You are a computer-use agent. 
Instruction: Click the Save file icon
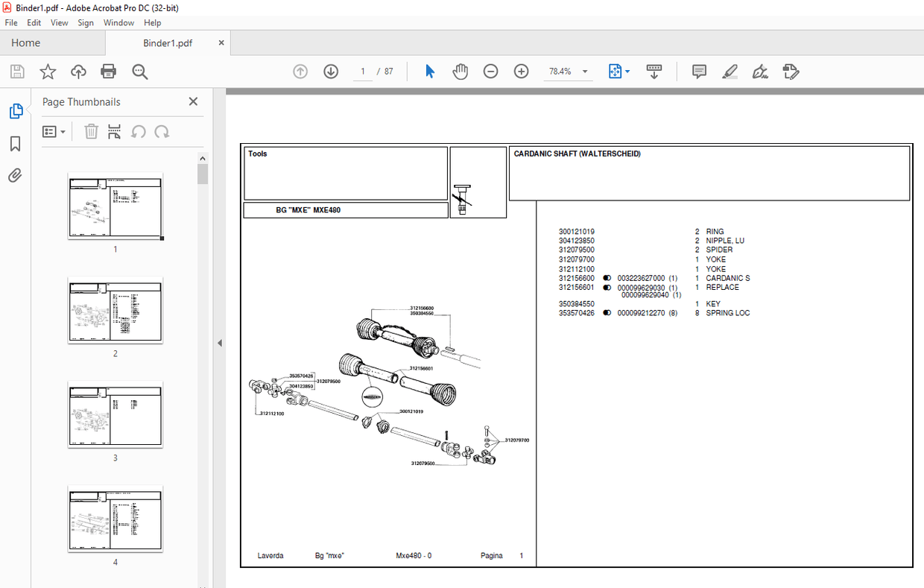coord(16,71)
